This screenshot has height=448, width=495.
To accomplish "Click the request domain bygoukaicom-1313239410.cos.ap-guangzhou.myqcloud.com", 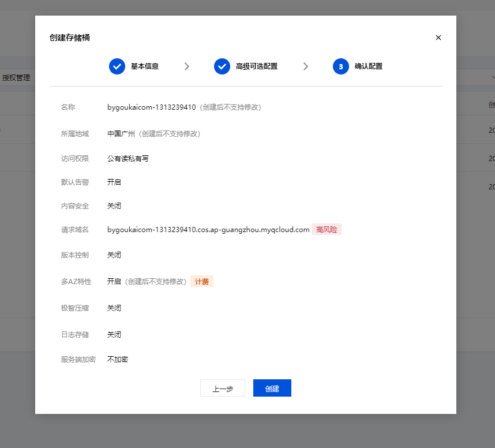I will click(208, 230).
